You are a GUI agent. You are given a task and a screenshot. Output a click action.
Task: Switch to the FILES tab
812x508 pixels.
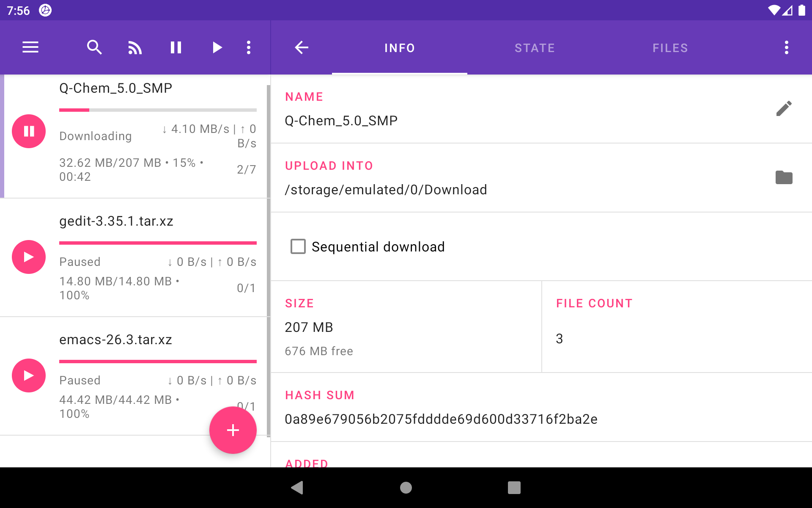[x=670, y=48]
